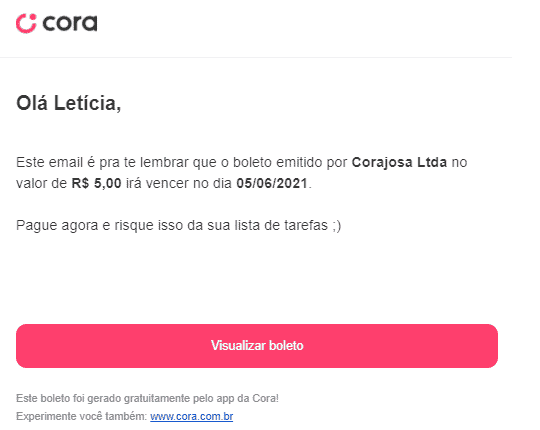540x430 pixels.
Task: Click the "Este email é pra te lembrar" text
Action: click(x=102, y=162)
